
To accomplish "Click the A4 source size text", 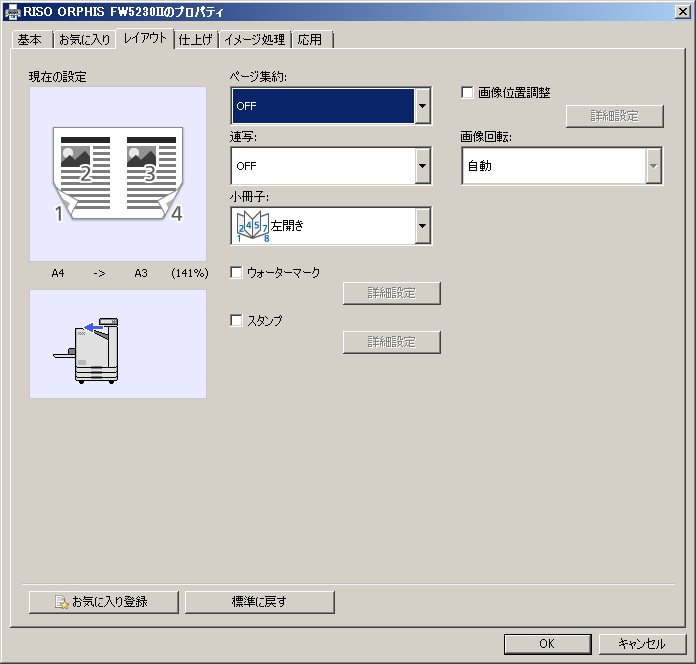I will (x=58, y=273).
